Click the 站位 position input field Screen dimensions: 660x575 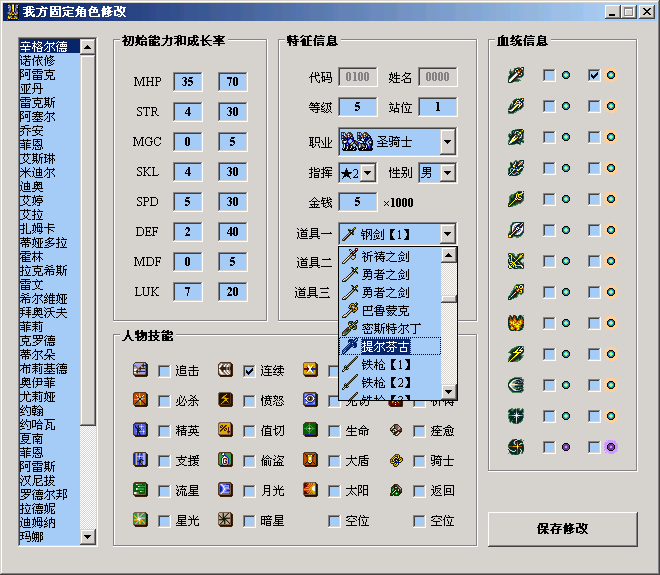coord(437,107)
